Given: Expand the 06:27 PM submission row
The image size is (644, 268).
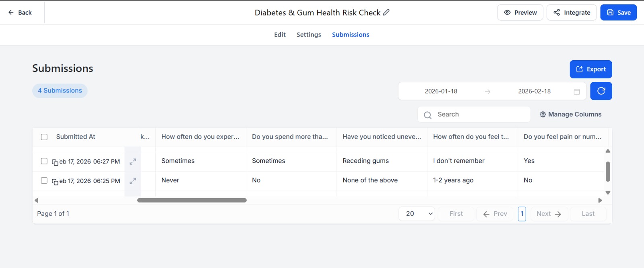Looking at the screenshot, I should tap(133, 162).
